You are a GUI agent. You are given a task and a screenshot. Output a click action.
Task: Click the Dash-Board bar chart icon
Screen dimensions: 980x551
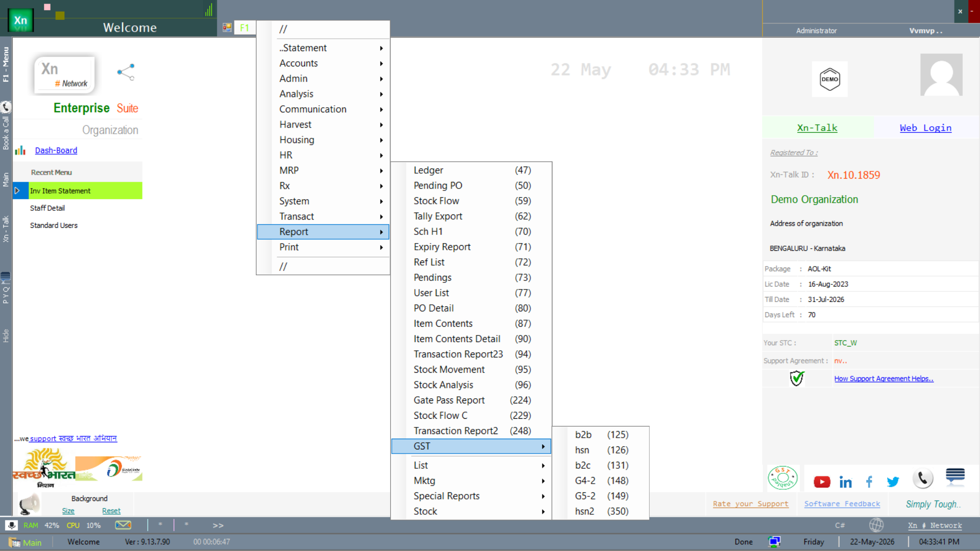tap(20, 150)
